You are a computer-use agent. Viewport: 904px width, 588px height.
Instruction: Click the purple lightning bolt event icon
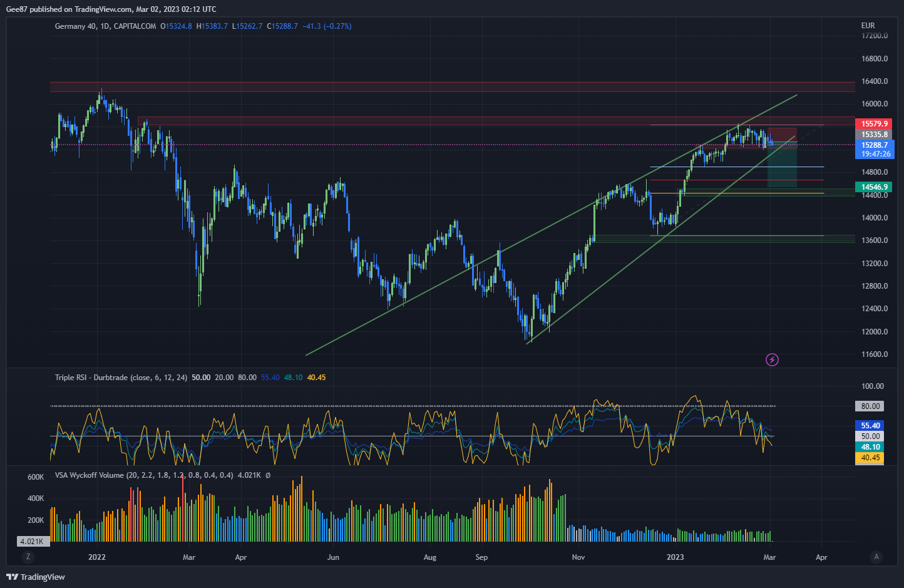[x=772, y=359]
